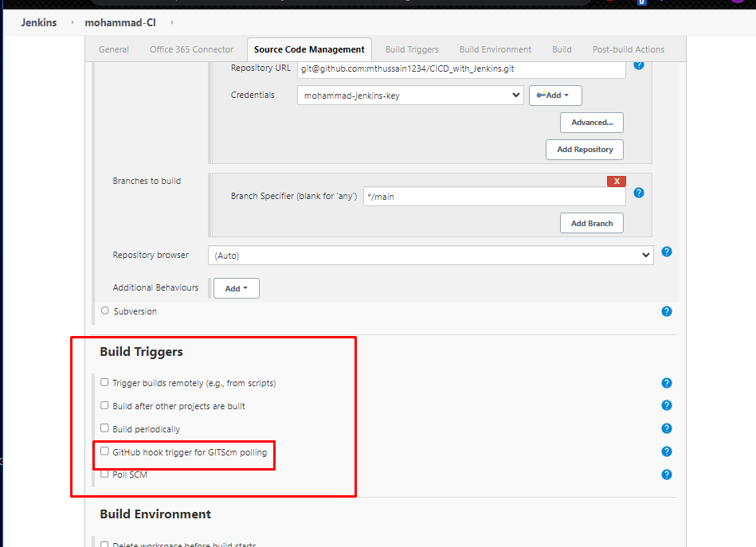
Task: Click the Branches to build label
Action: [147, 181]
